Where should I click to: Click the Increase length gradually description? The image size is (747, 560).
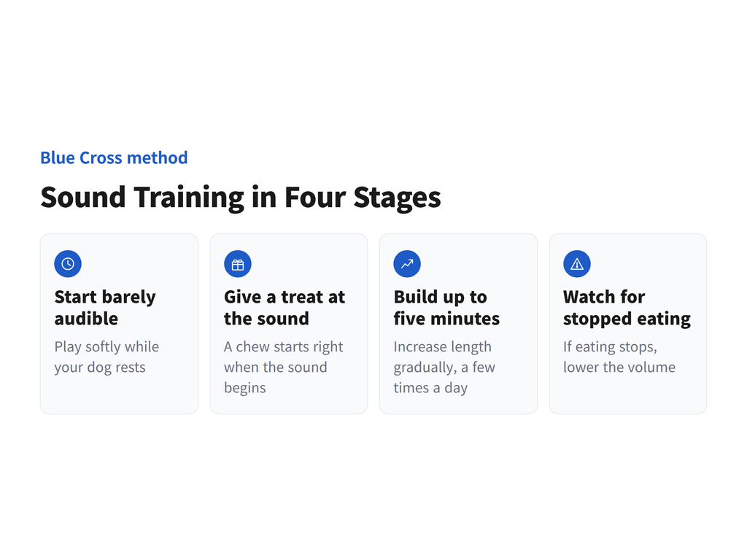click(x=444, y=367)
